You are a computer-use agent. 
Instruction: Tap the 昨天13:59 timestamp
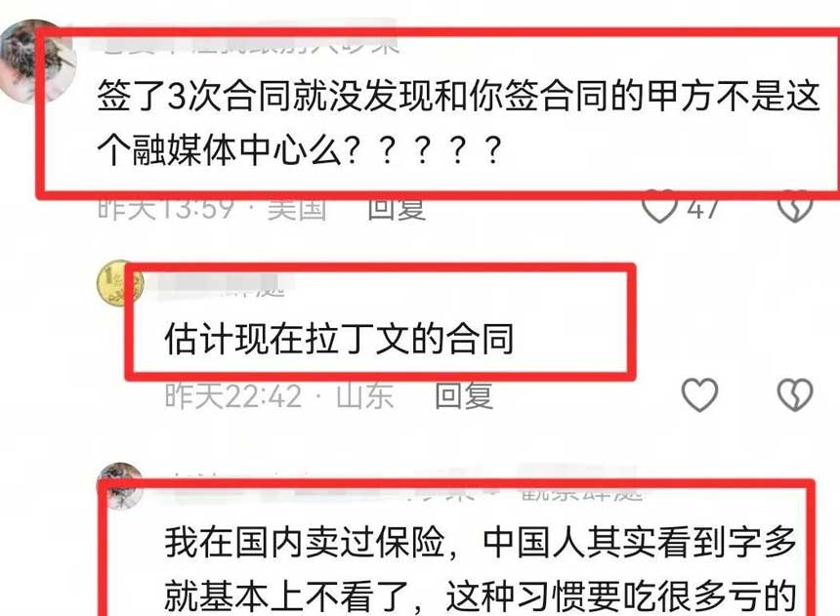coord(165,209)
